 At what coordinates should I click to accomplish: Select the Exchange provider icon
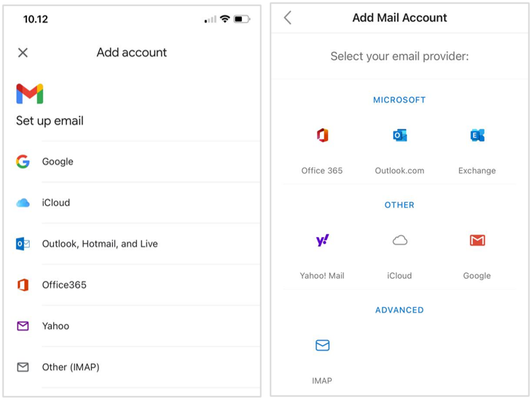pos(477,136)
